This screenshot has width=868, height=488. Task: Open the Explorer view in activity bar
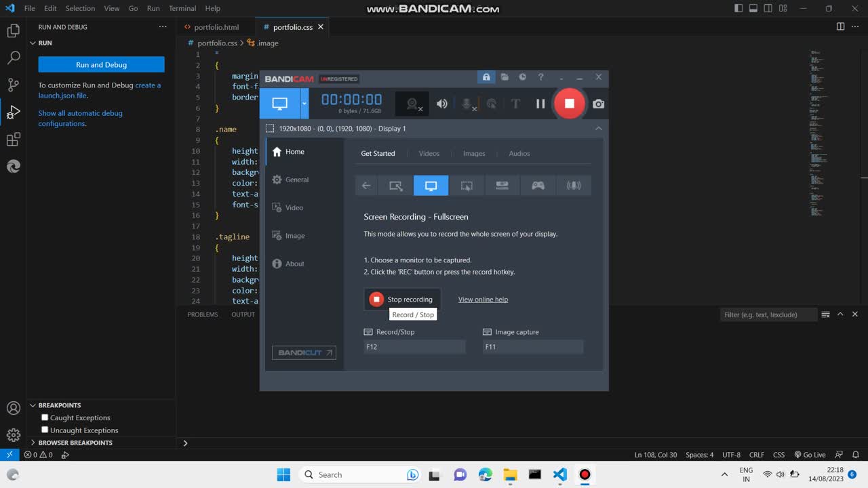coord(13,30)
